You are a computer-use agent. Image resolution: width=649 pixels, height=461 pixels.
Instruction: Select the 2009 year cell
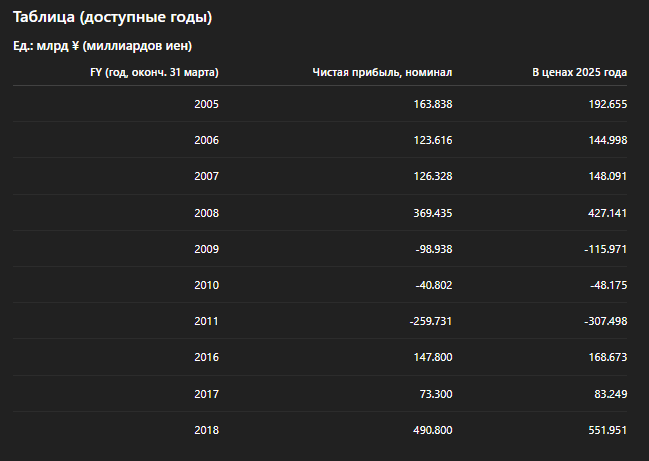pyautogui.click(x=206, y=249)
